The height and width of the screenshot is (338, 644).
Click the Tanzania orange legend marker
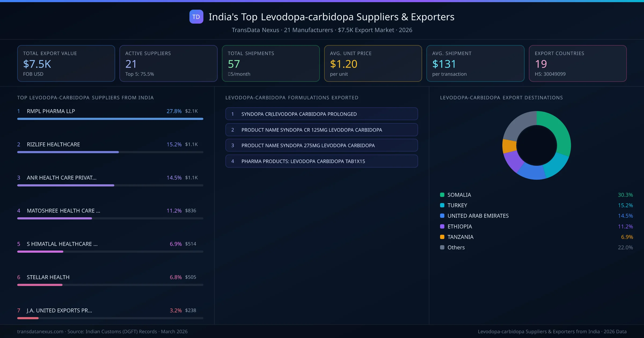442,237
